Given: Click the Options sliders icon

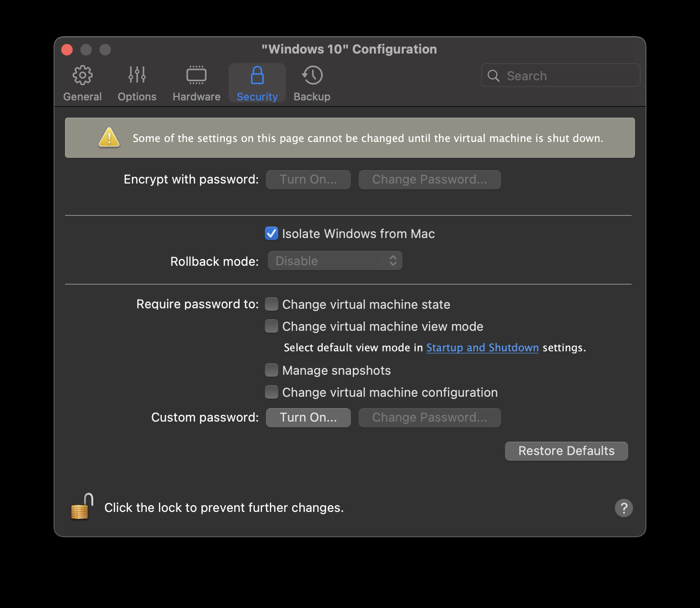Looking at the screenshot, I should point(137,75).
